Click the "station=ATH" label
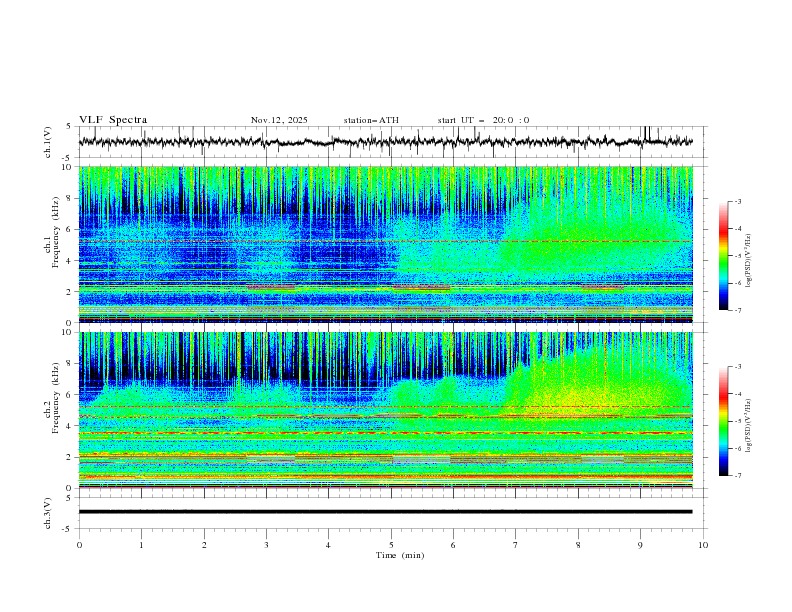Image resolution: width=792 pixels, height=612 pixels. point(371,120)
